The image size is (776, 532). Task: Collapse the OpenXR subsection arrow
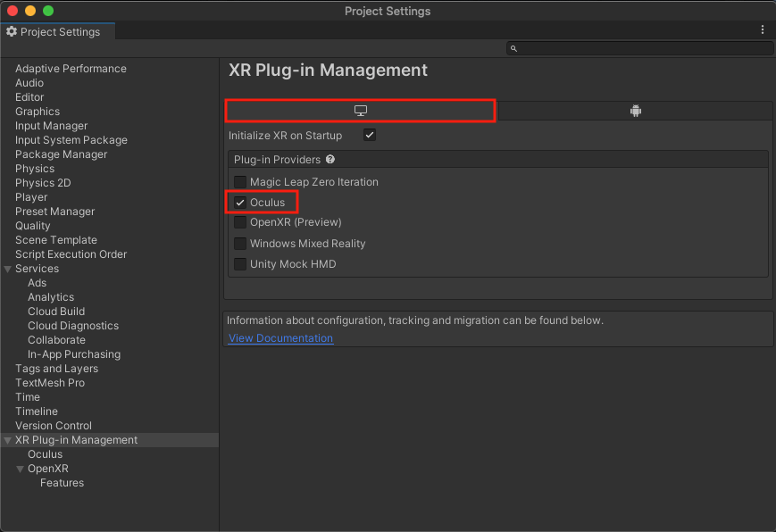21,469
